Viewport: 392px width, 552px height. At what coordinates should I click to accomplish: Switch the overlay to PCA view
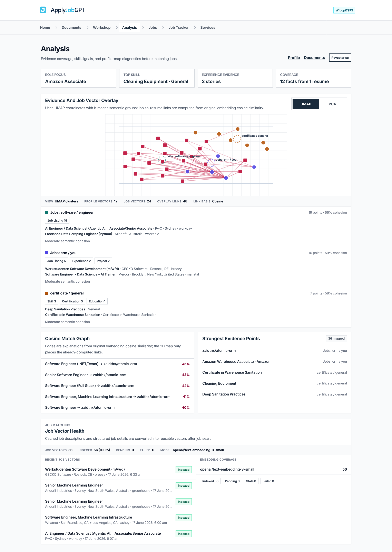click(332, 104)
